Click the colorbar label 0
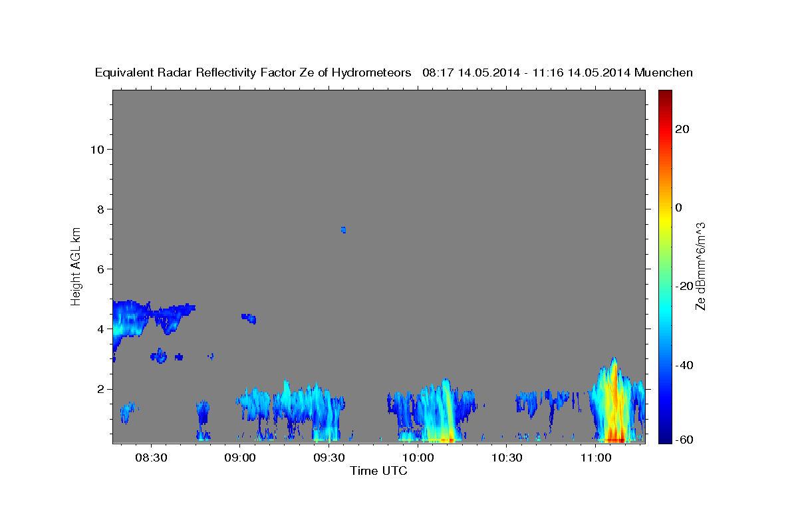The width and height of the screenshot is (798, 532). pos(678,207)
